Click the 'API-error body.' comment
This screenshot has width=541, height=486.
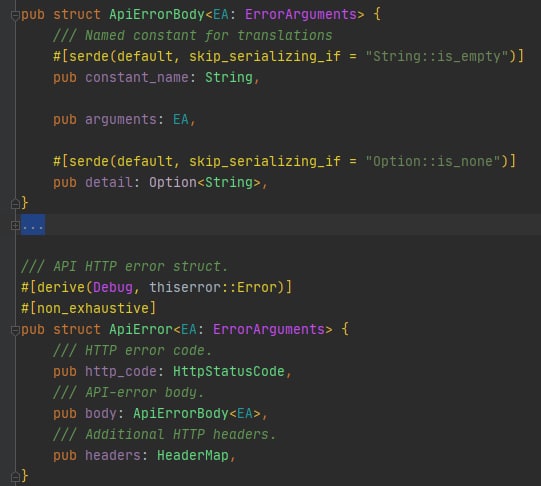click(129, 393)
